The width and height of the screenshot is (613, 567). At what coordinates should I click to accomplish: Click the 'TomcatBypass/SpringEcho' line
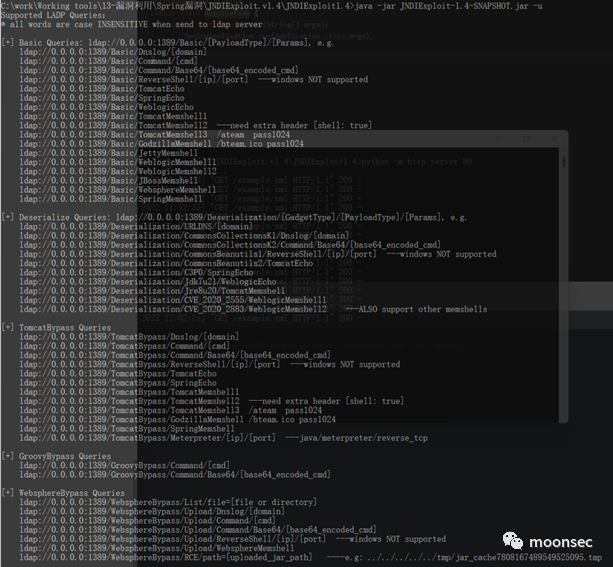click(x=118, y=383)
